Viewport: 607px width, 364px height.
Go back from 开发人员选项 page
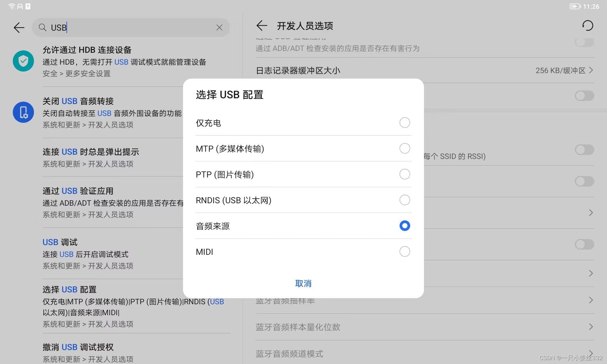[262, 26]
